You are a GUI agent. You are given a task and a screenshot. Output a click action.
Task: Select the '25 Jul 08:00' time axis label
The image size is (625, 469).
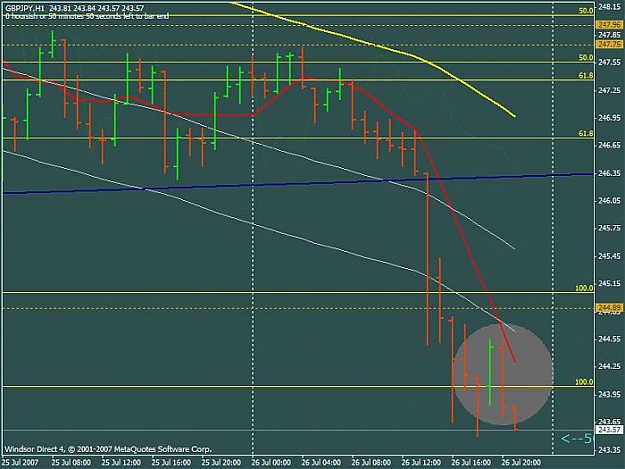click(71, 463)
